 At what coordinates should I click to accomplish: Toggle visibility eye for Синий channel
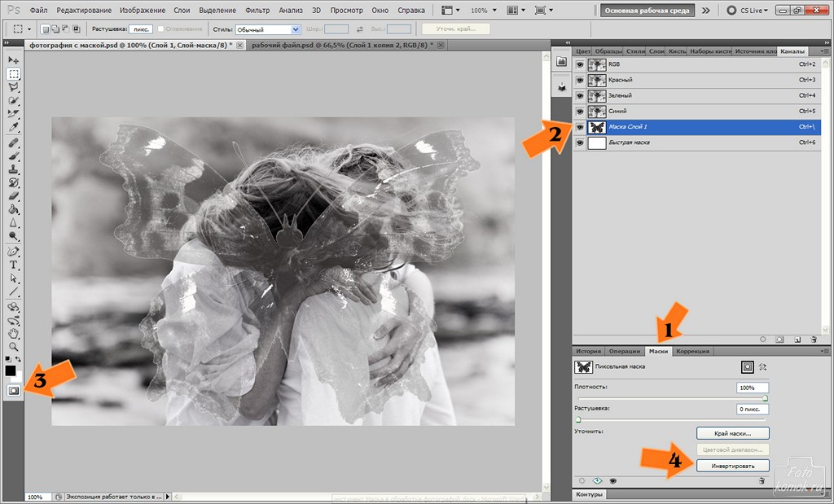click(580, 111)
